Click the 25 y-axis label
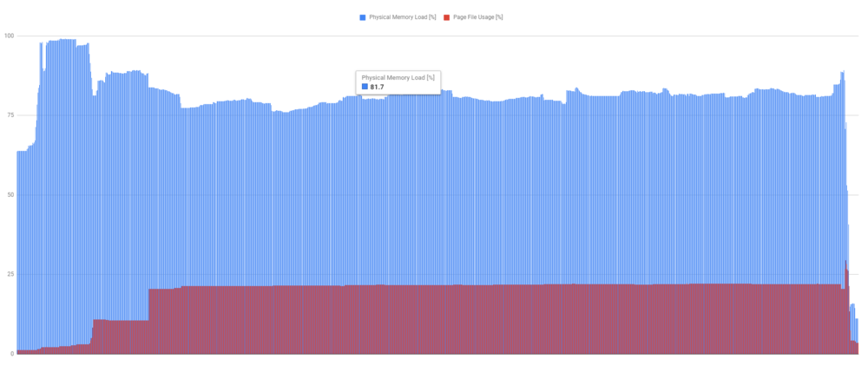Viewport: 868px width, 372px height. [10, 274]
